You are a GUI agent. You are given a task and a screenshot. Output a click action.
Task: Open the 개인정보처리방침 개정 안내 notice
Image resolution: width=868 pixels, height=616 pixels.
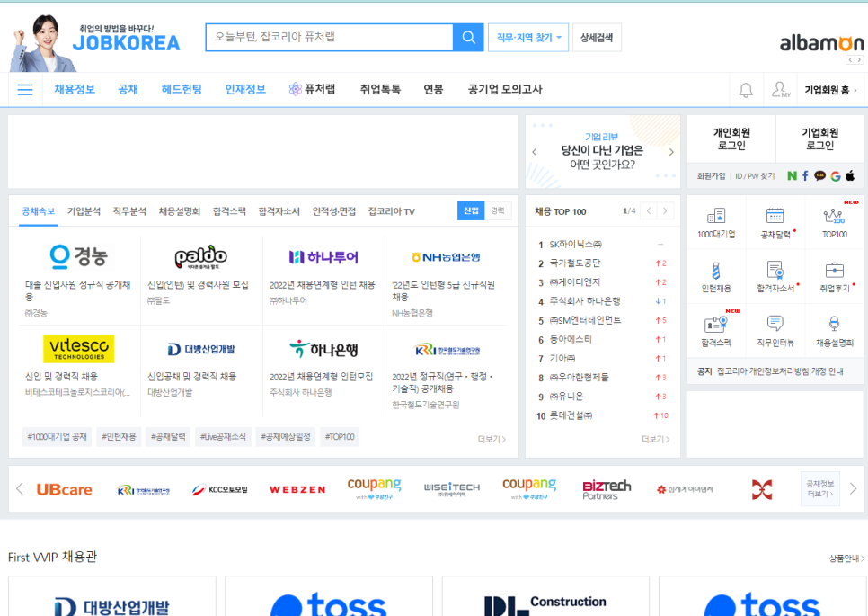779,371
